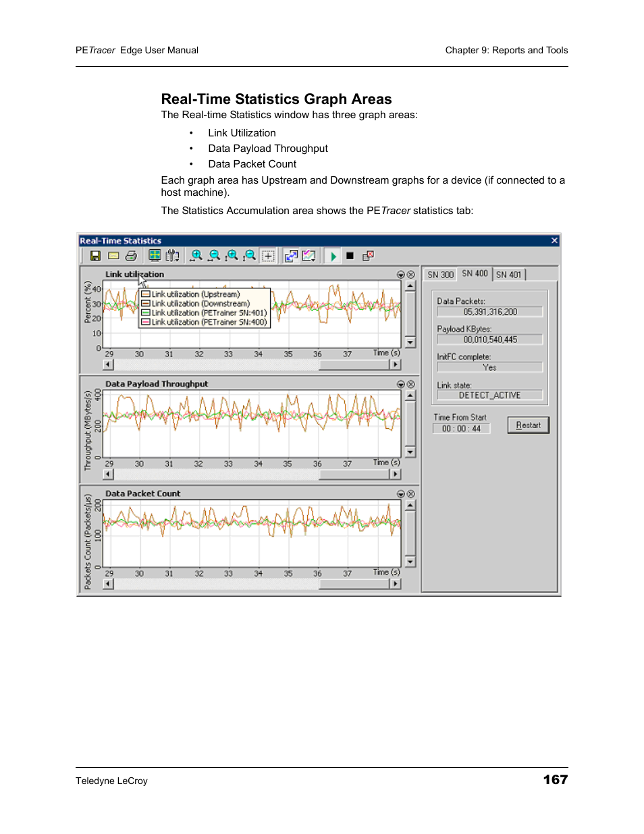Open Data Payload Throughput dropdown arrow

pos(401,384)
